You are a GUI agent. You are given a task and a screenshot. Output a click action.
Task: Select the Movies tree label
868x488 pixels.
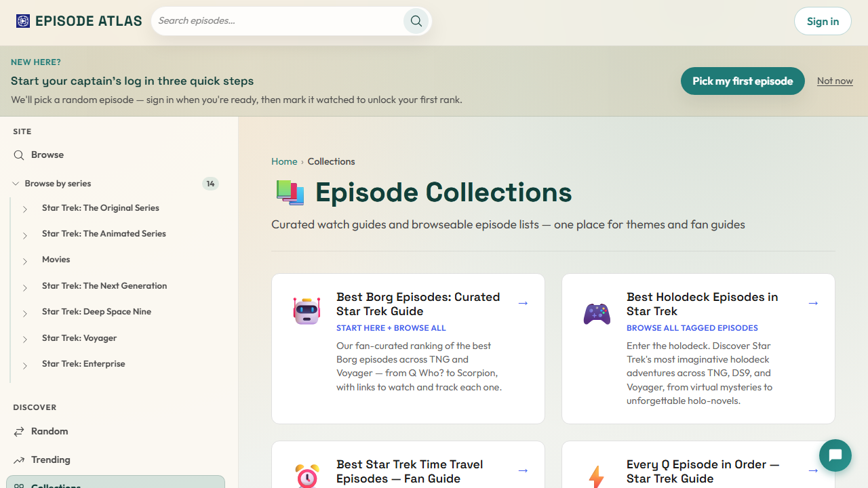56,260
